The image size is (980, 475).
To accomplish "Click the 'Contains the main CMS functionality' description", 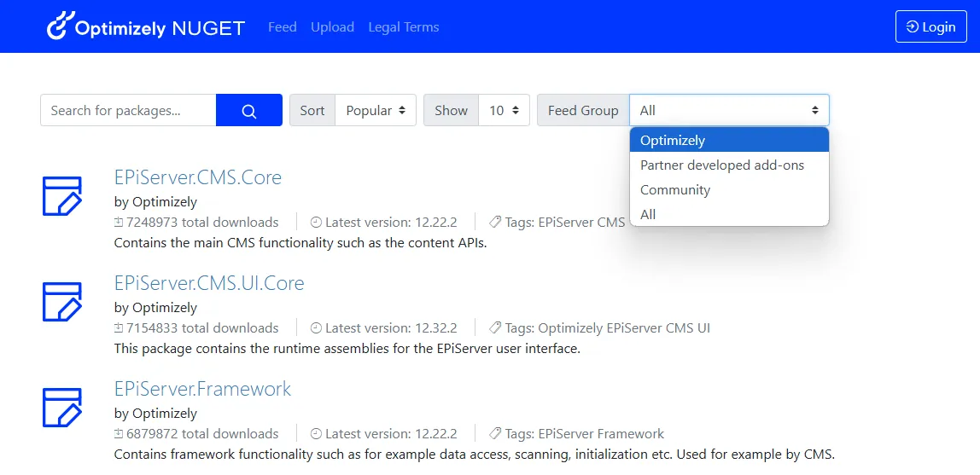I will point(300,243).
